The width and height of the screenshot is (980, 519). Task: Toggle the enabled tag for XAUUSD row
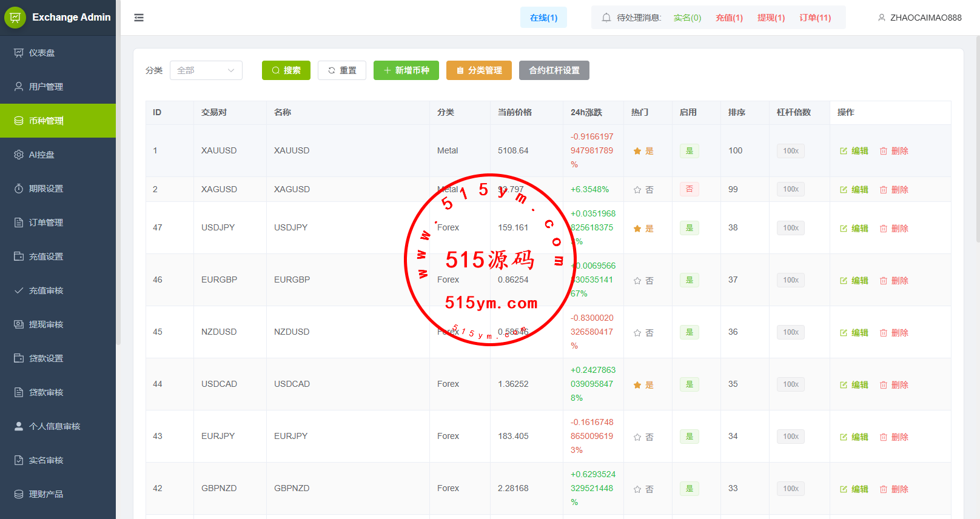pos(689,150)
